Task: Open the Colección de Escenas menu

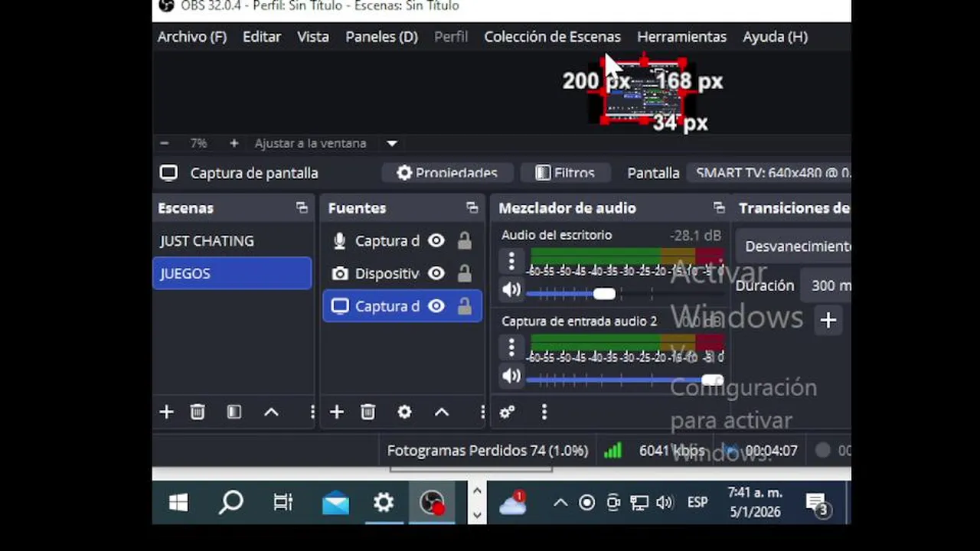Action: pos(552,37)
